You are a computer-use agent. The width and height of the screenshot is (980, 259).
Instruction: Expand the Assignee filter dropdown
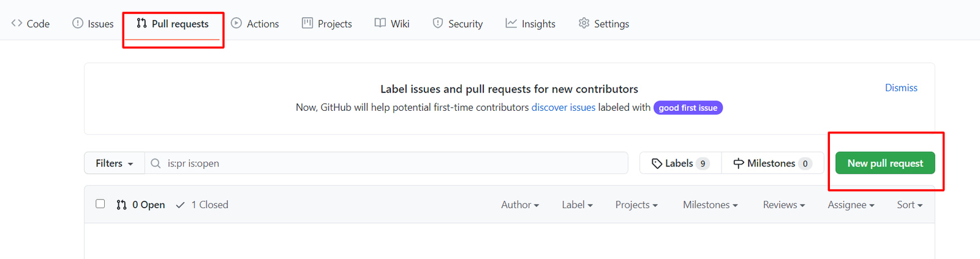coord(851,205)
